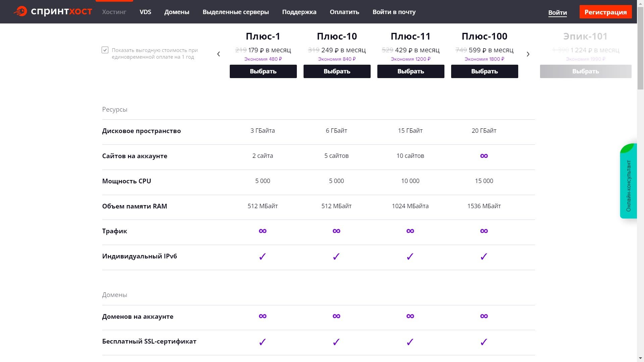644x362 pixels.
Task: Choose the Плюс-11 plan with Выбрать
Action: (x=411, y=71)
